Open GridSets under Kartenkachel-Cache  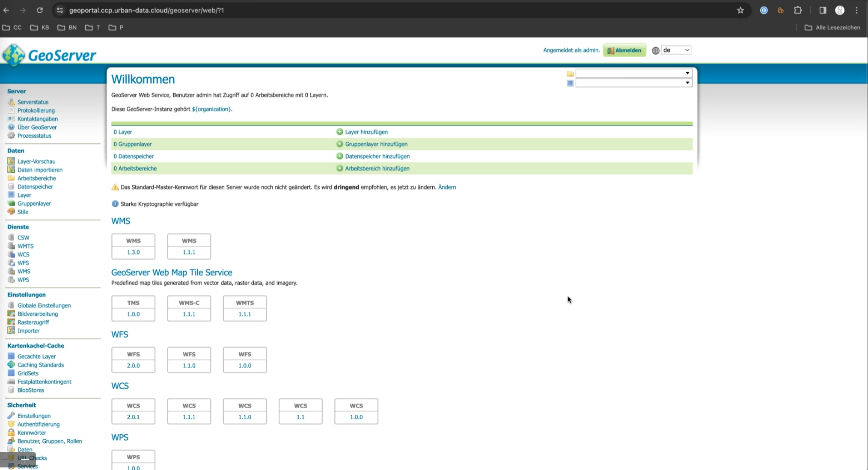[x=28, y=373]
